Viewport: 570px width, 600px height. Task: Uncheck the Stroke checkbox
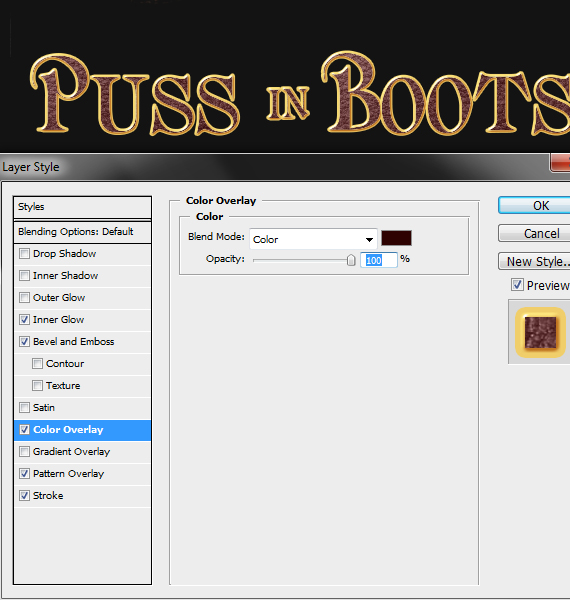(x=24, y=496)
